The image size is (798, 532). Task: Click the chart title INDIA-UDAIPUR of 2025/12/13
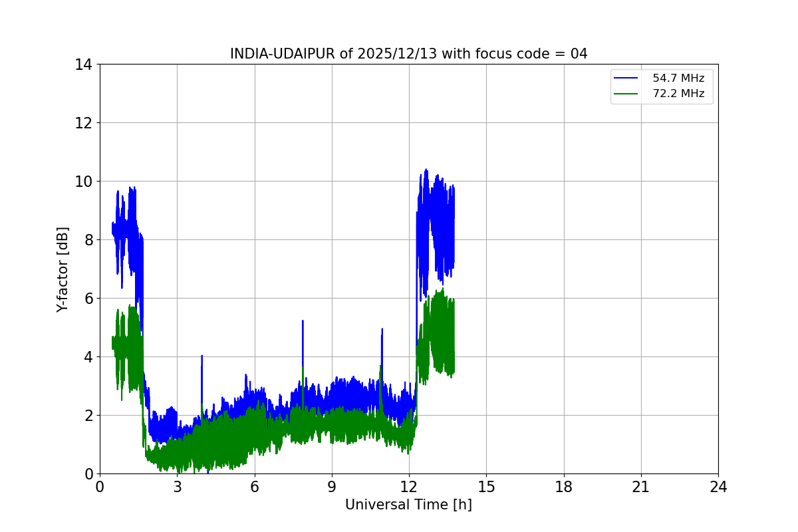pyautogui.click(x=408, y=54)
